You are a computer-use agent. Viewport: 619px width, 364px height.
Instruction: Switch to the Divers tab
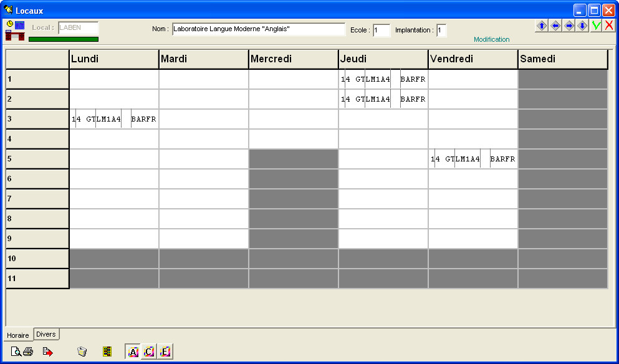(46, 334)
